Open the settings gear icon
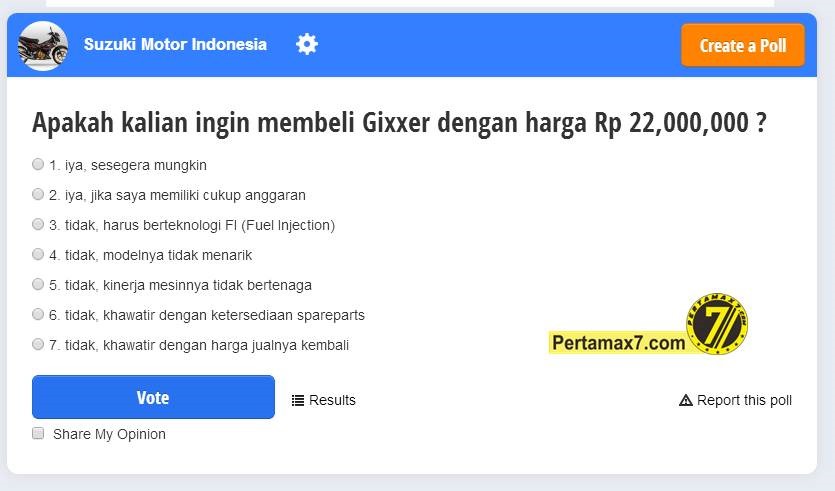The width and height of the screenshot is (835, 491). (x=307, y=44)
